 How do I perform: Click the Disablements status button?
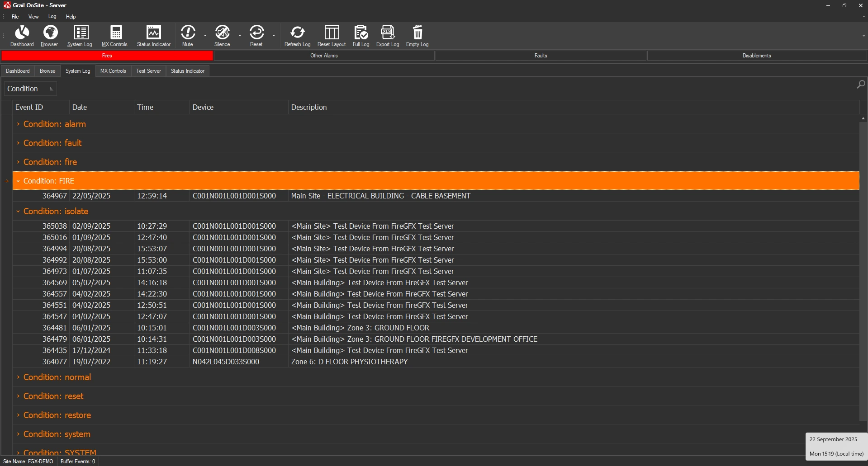coord(756,56)
